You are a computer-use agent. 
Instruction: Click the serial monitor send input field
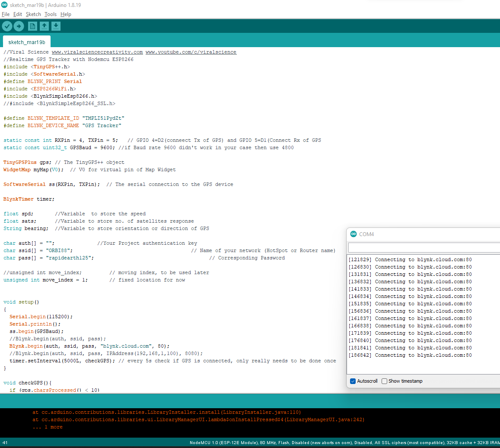[x=424, y=248]
